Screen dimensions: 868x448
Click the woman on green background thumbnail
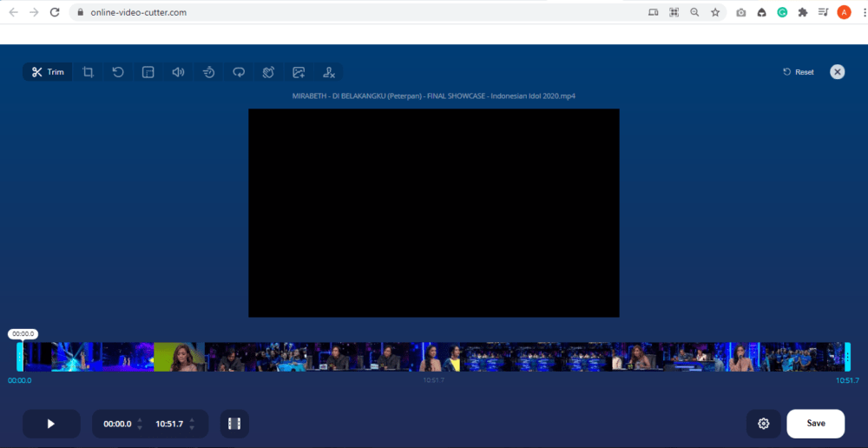pyautogui.click(x=179, y=357)
